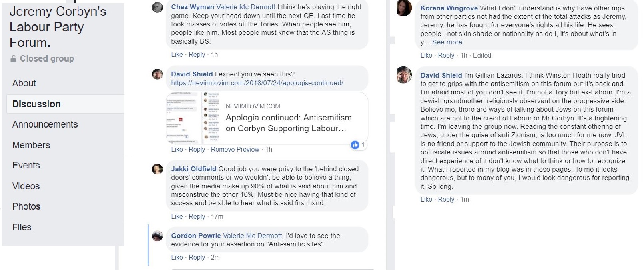This screenshot has height=270, width=644.
Task: Click David Shield's avatar on the Gillian Lazarus comment
Action: 404,75
